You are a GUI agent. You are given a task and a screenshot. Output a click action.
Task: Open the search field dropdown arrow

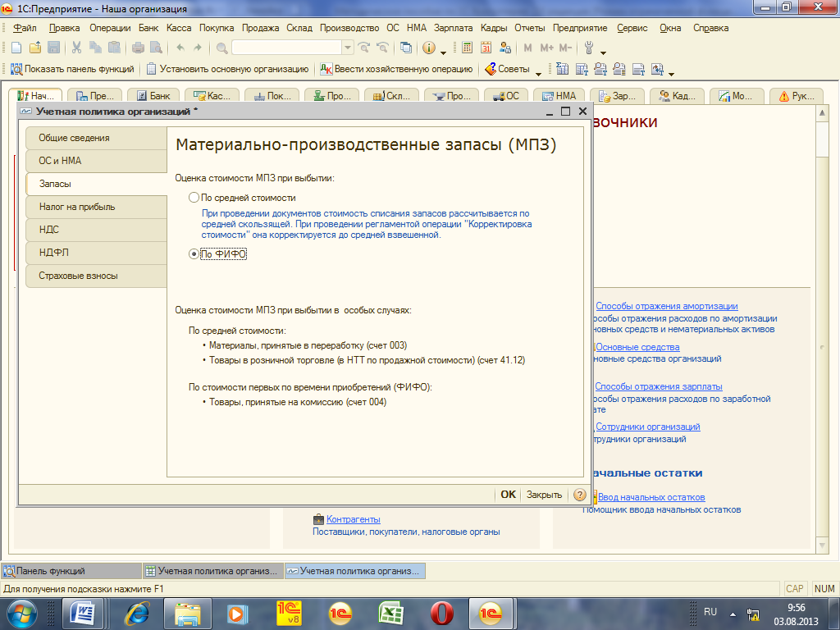[348, 48]
